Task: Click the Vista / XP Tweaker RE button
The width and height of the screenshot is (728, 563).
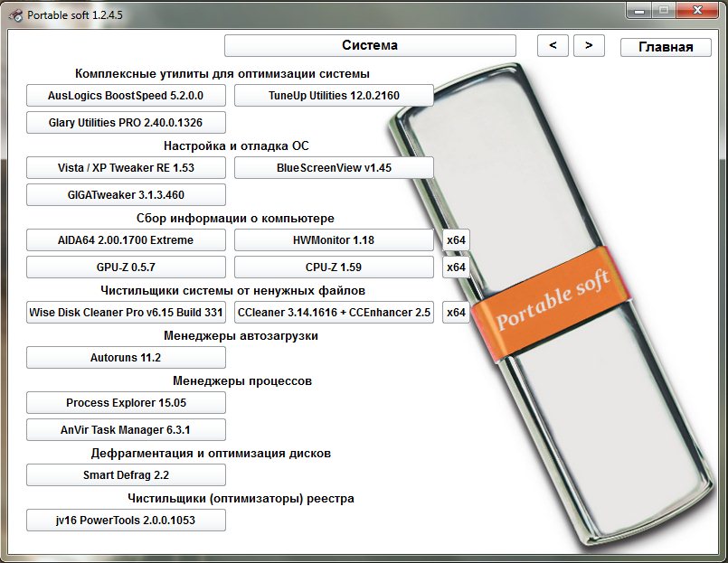Action: click(126, 168)
